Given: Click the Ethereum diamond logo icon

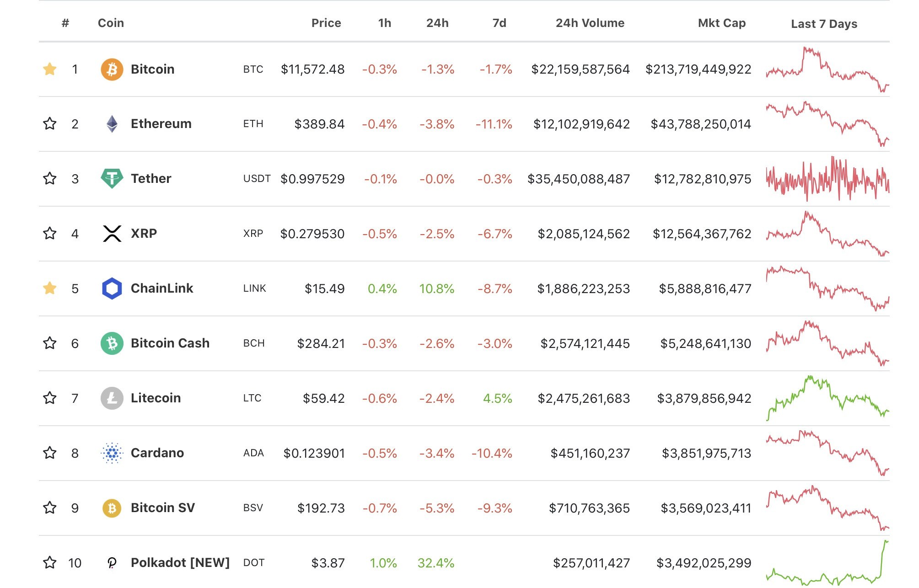Looking at the screenshot, I should point(112,124).
